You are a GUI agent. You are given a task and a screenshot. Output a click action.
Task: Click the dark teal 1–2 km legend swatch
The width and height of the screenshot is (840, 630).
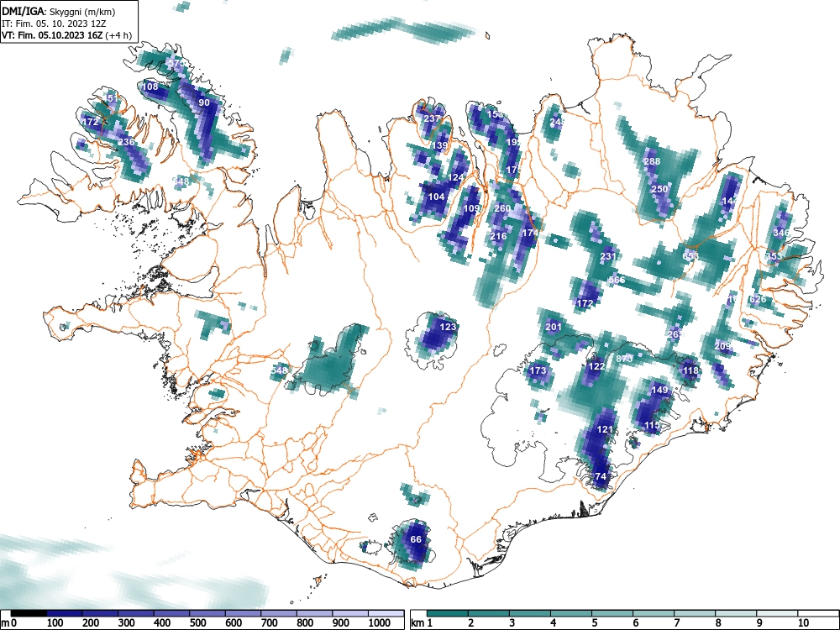click(448, 613)
